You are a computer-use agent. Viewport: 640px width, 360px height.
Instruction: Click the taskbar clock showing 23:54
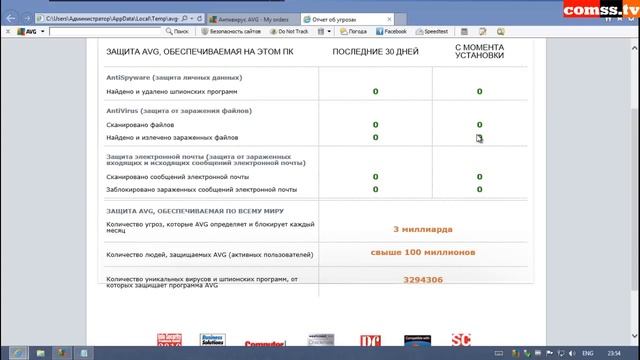614,353
